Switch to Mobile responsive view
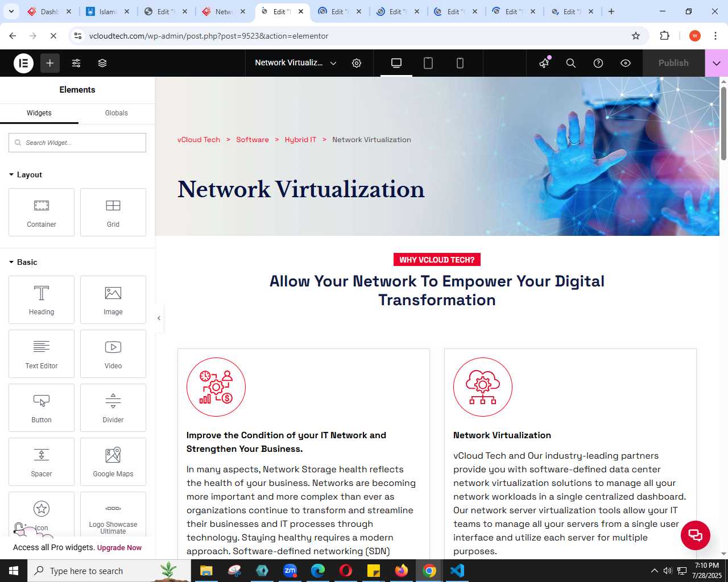This screenshot has height=582, width=728. pyautogui.click(x=460, y=63)
